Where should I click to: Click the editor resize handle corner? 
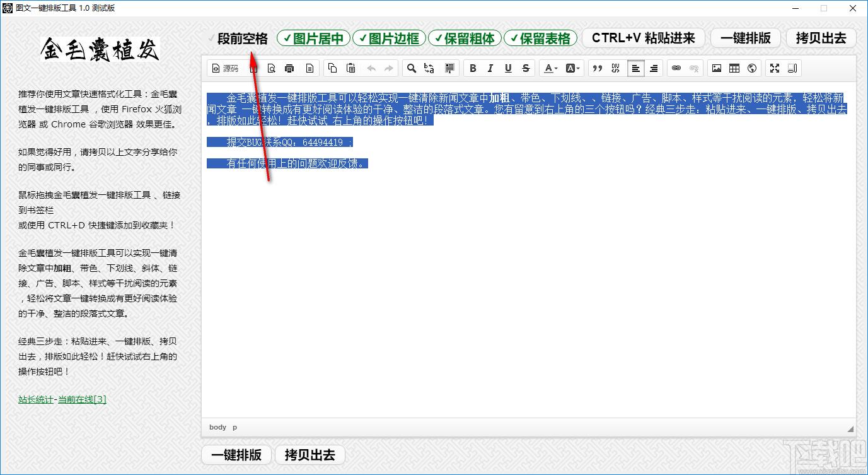click(x=850, y=428)
